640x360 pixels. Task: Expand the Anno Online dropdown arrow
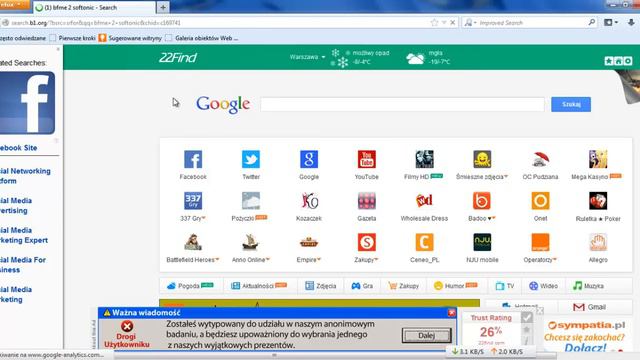[x=268, y=260]
